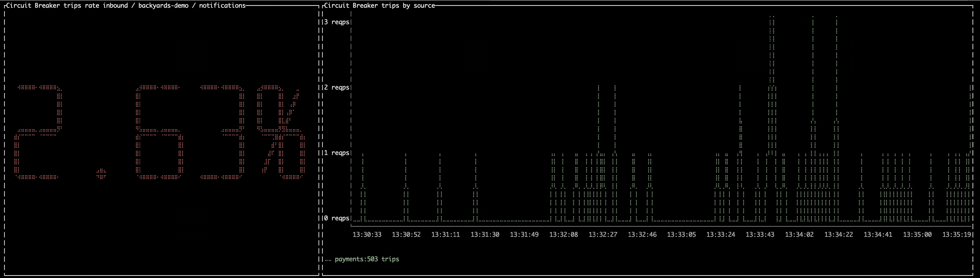
Task: Select the 'Circuit Breaker trips by source' panel title
Action: coord(379,5)
